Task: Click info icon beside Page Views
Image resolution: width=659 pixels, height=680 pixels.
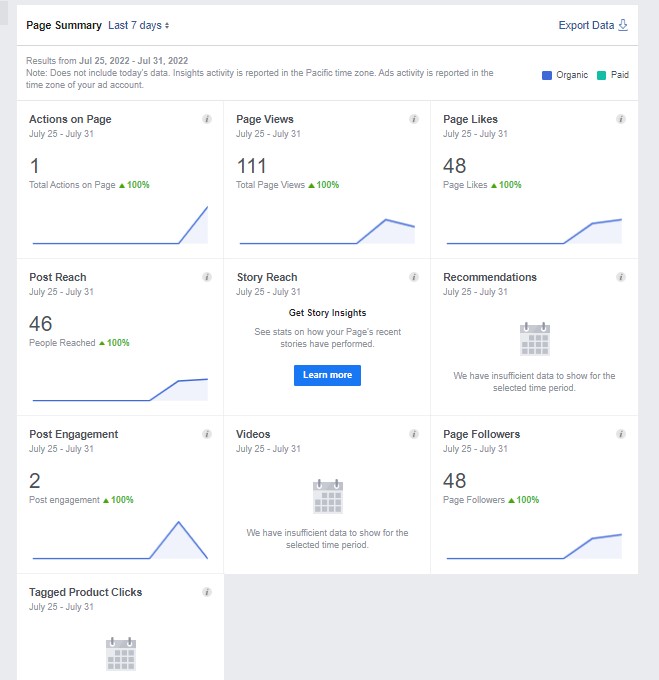Action: [414, 119]
